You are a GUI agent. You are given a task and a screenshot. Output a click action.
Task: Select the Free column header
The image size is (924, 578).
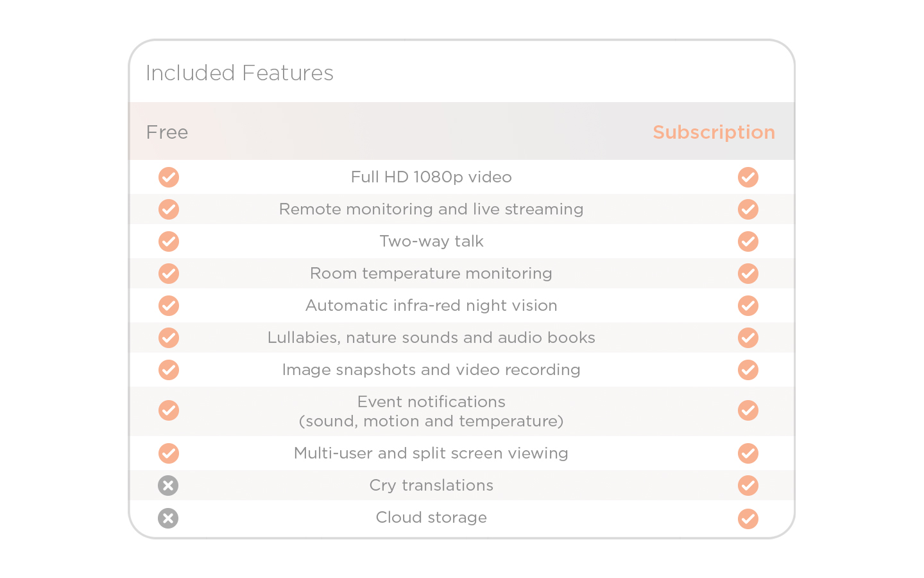[167, 132]
